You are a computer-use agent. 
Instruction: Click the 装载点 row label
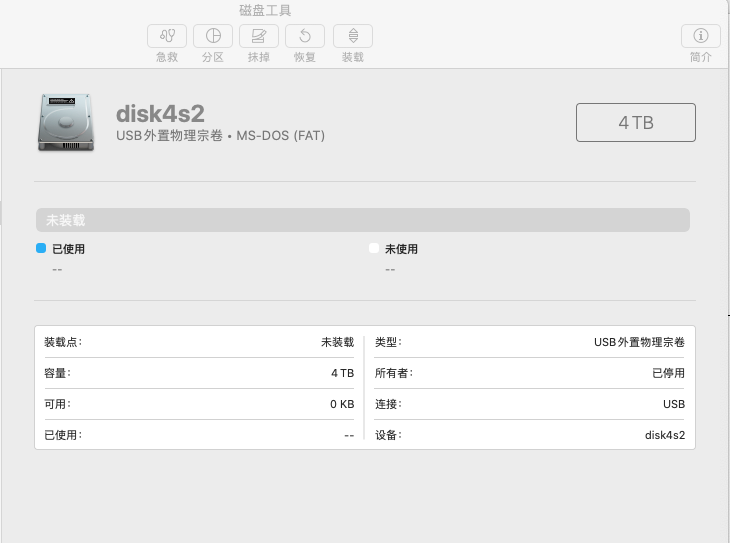tap(63, 342)
